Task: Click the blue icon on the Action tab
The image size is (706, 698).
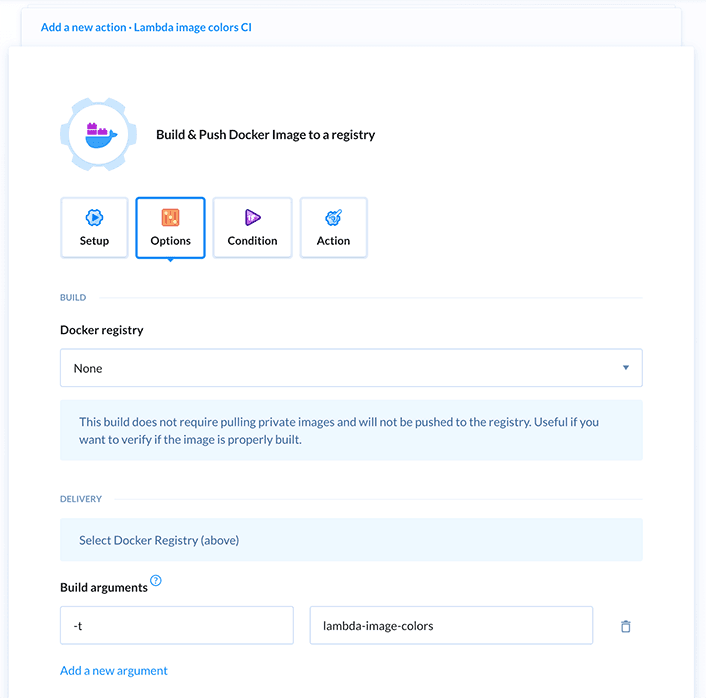Action: click(333, 218)
